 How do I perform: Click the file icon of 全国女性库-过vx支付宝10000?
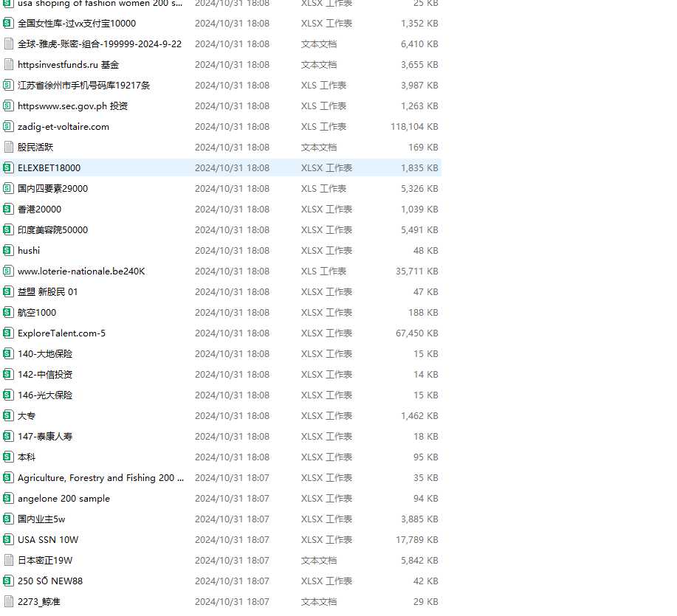tap(8, 24)
